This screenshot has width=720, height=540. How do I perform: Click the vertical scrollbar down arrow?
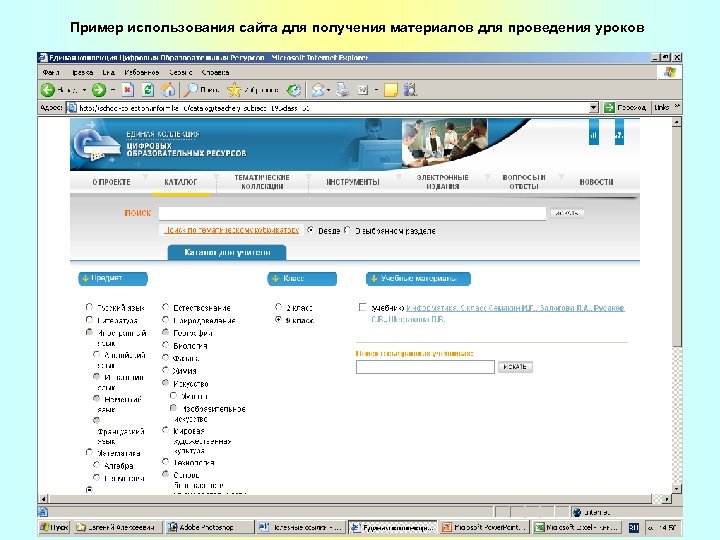point(676,489)
